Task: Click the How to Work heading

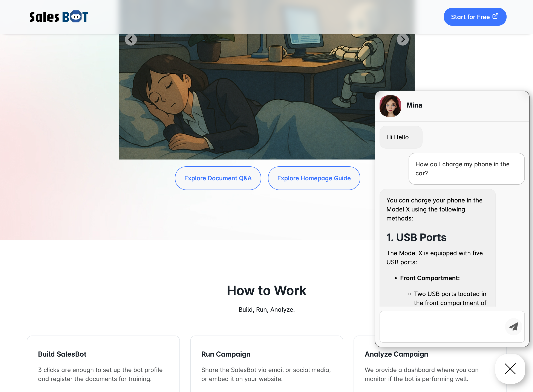Action: tap(266, 291)
